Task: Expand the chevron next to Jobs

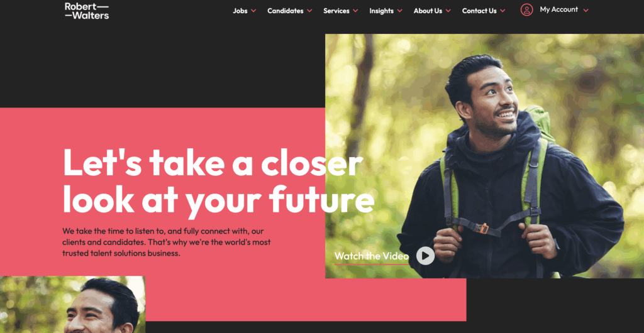Action: pos(253,11)
